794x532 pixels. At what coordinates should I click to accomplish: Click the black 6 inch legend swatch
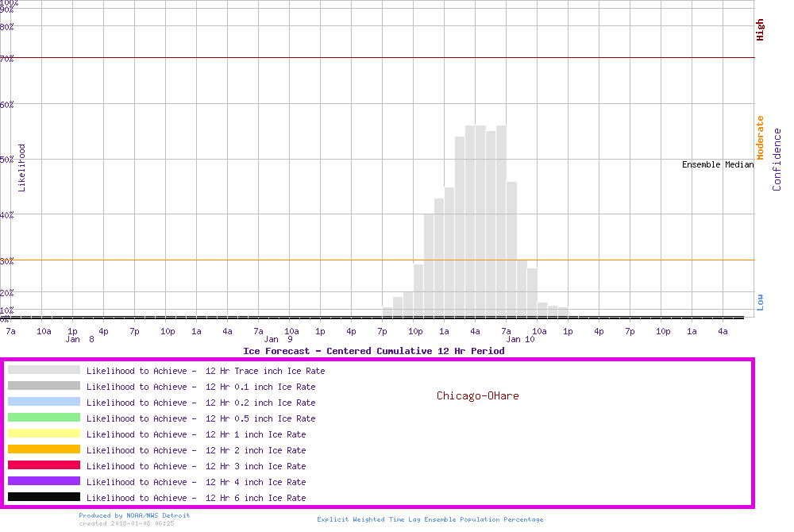click(x=44, y=497)
